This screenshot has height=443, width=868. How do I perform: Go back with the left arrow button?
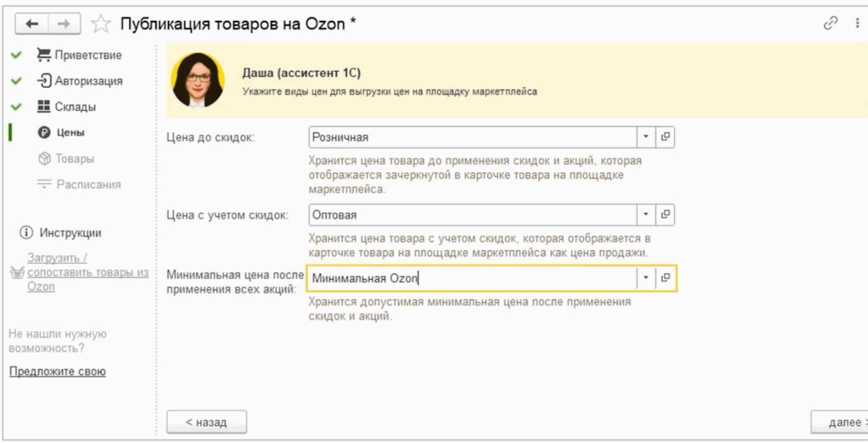32,24
